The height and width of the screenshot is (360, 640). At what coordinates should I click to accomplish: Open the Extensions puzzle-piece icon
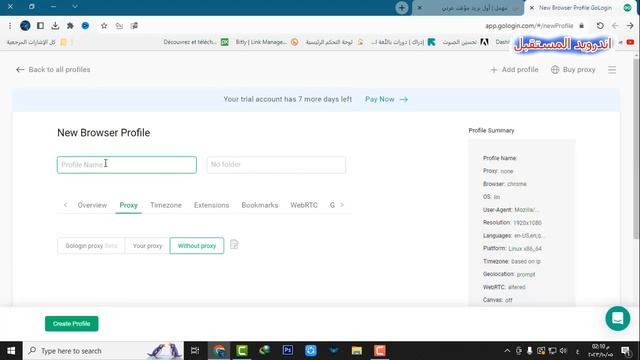click(x=70, y=26)
